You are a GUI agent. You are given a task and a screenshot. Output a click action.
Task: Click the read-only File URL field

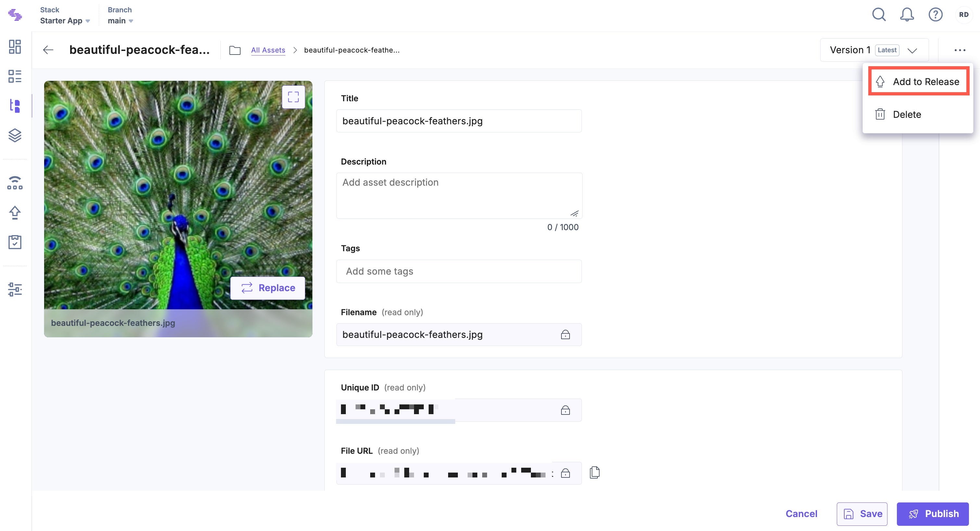click(459, 473)
